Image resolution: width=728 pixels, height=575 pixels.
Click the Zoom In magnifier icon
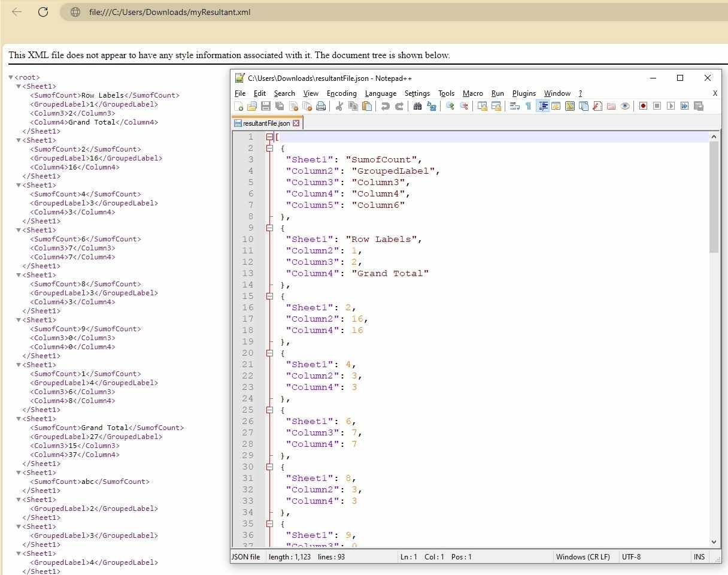click(x=450, y=107)
